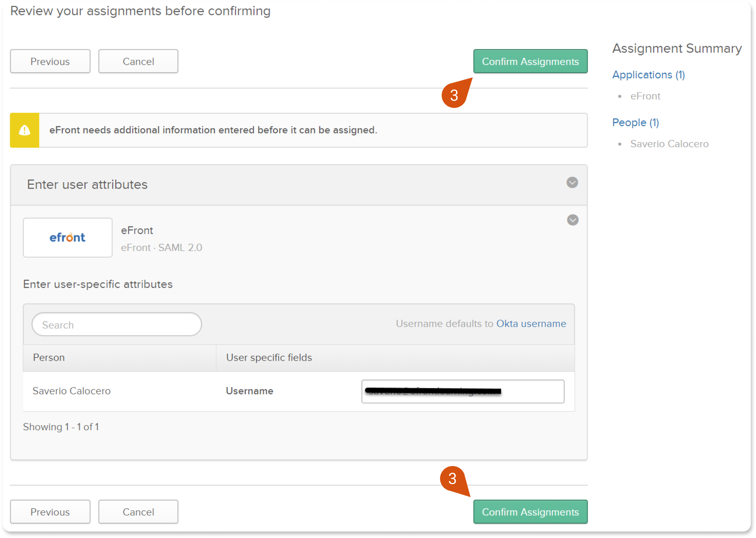
Task: Click the top Confirm Assignments button
Action: [530, 61]
